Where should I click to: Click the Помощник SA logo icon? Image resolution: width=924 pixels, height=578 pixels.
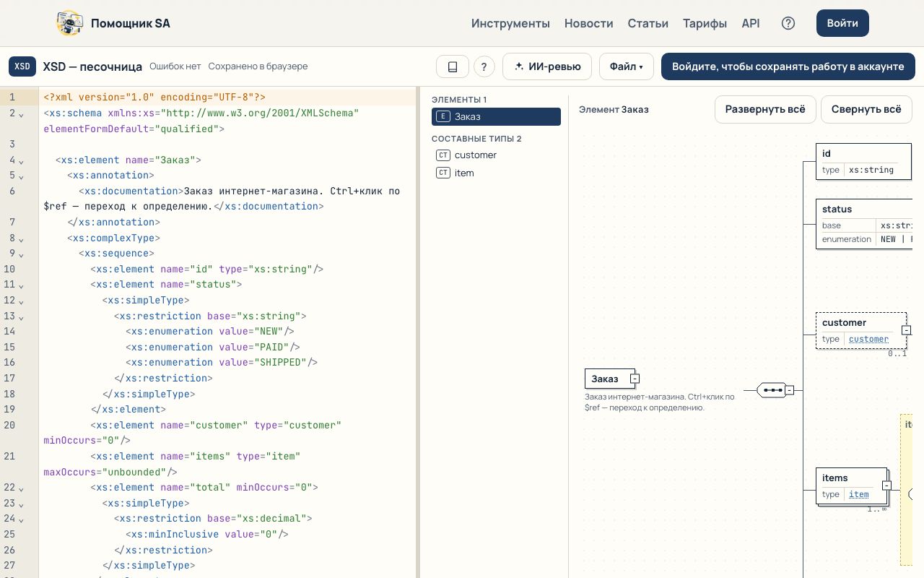pyautogui.click(x=69, y=23)
